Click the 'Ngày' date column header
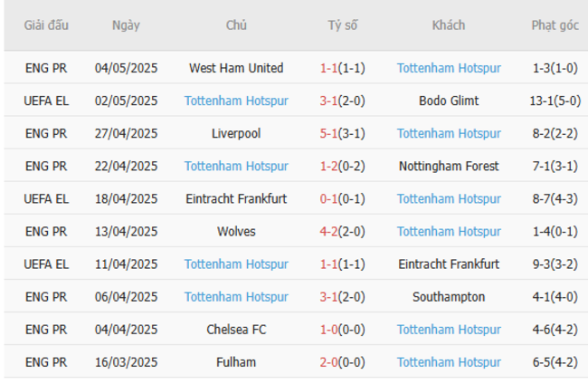 pyautogui.click(x=126, y=25)
